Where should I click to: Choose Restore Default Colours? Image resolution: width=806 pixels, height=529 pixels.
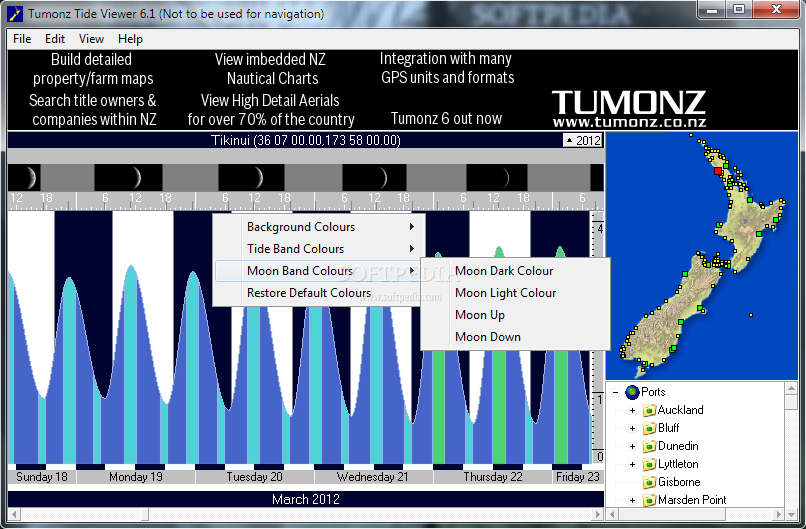pyautogui.click(x=319, y=293)
